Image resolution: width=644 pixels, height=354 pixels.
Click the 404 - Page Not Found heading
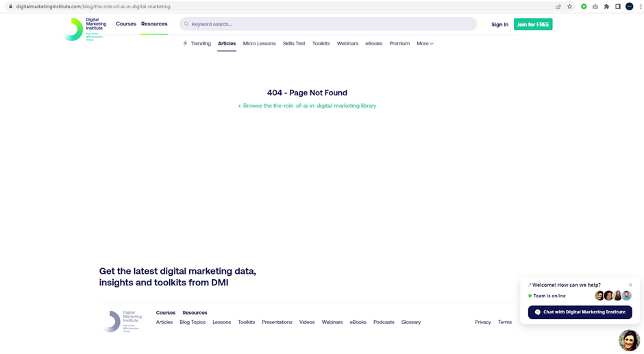point(307,93)
